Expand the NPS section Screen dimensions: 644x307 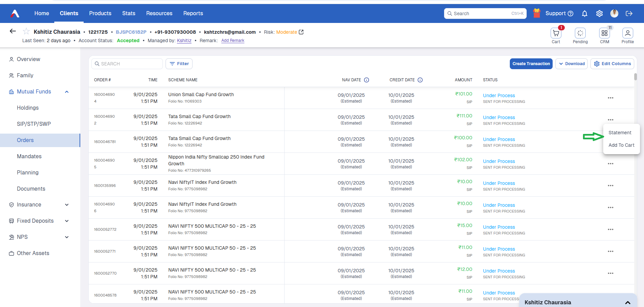[x=67, y=237]
